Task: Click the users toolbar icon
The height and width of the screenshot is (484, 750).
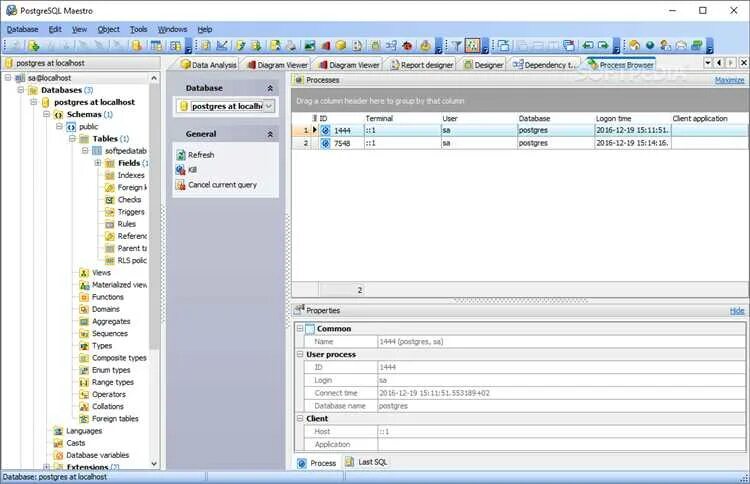Action: [x=665, y=46]
